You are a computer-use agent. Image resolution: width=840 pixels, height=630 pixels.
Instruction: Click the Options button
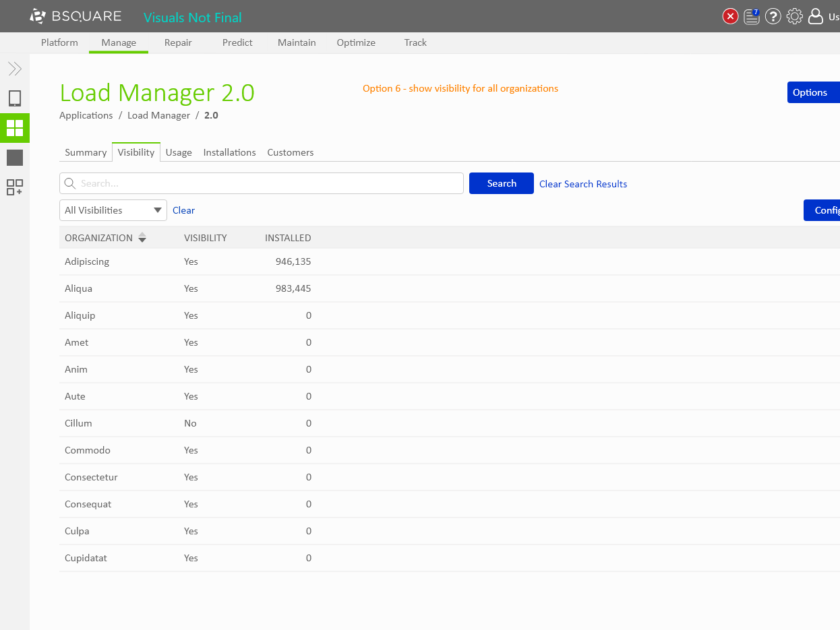tap(811, 92)
